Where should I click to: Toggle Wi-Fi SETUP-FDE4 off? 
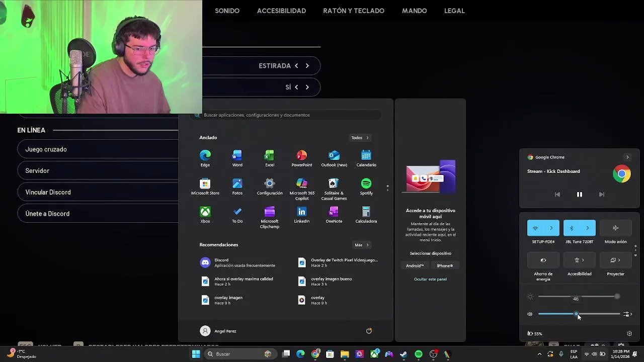click(x=535, y=228)
